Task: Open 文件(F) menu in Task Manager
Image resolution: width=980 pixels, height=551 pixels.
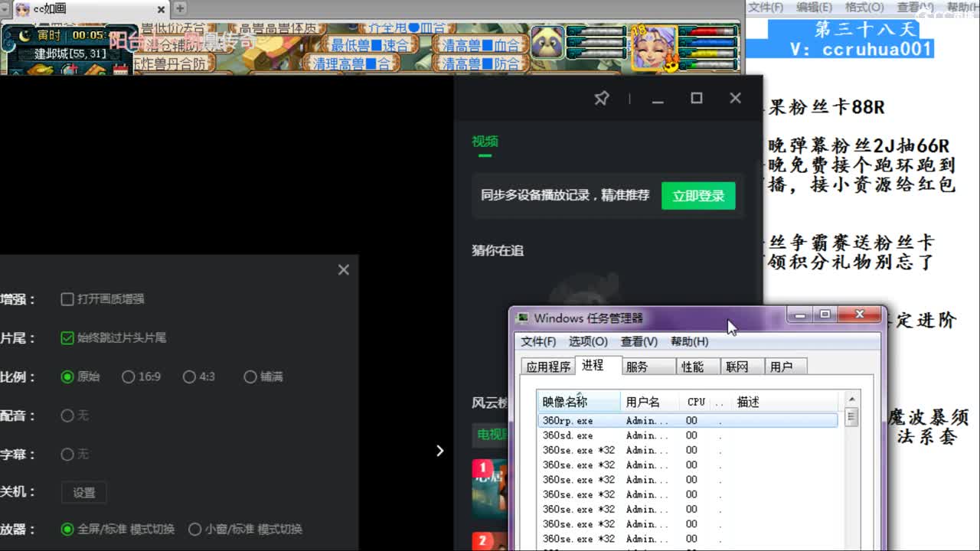Action: click(x=538, y=341)
